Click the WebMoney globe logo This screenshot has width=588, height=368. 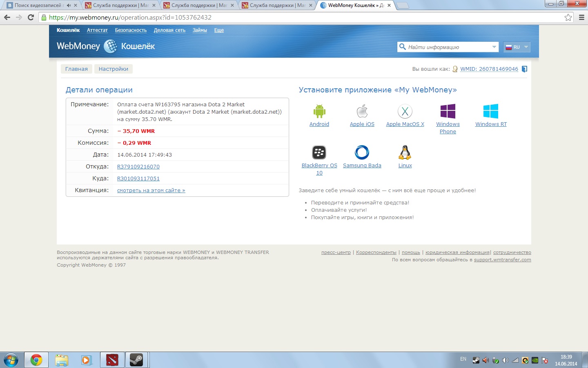tap(110, 46)
